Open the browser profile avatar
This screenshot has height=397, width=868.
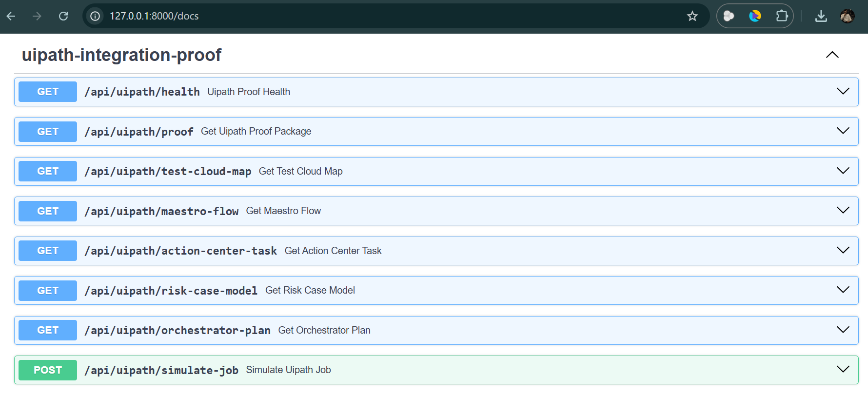pyautogui.click(x=848, y=16)
